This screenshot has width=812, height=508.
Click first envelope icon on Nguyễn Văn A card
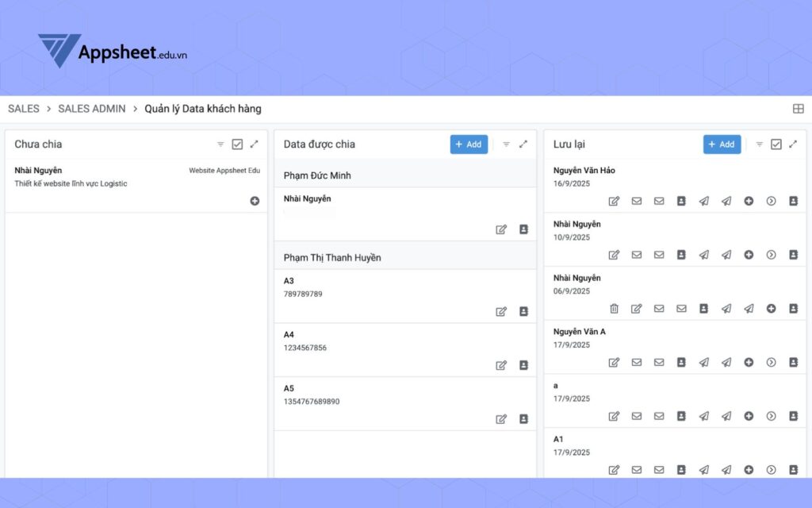636,362
